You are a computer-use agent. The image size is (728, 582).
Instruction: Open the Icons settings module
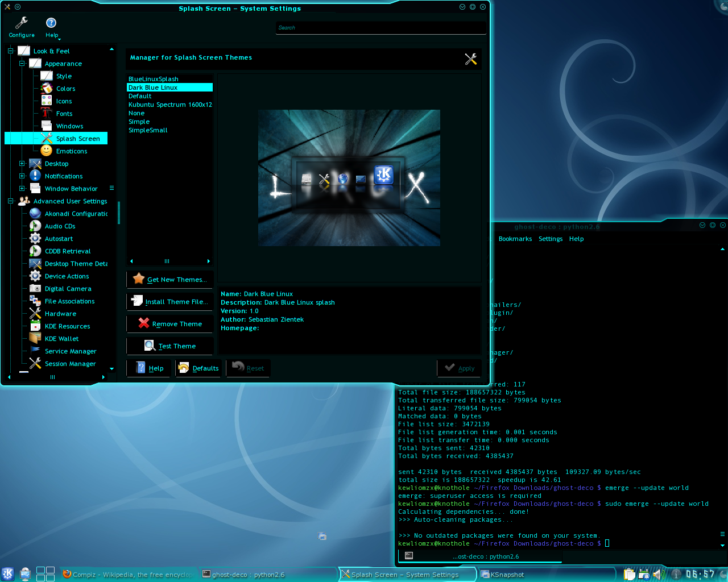(x=47, y=101)
